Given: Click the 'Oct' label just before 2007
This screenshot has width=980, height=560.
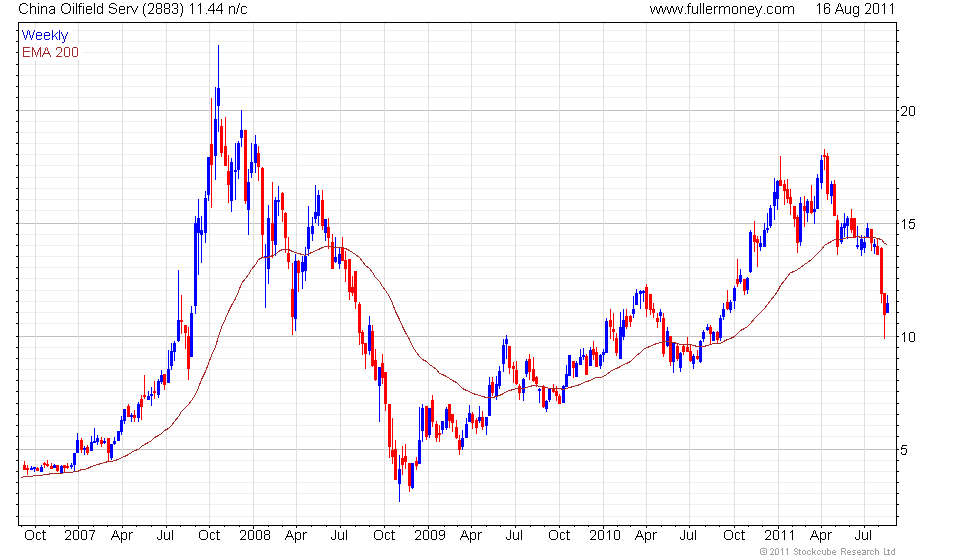Looking at the screenshot, I should 35,536.
